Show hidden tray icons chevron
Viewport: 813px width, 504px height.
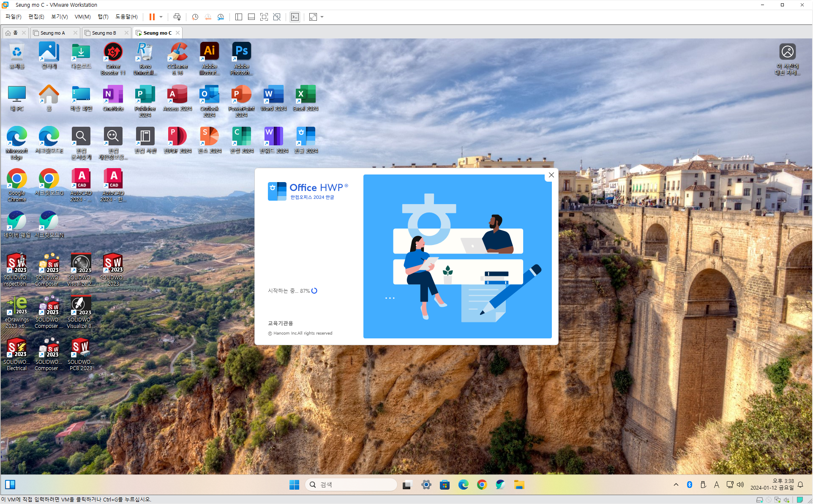pos(676,485)
